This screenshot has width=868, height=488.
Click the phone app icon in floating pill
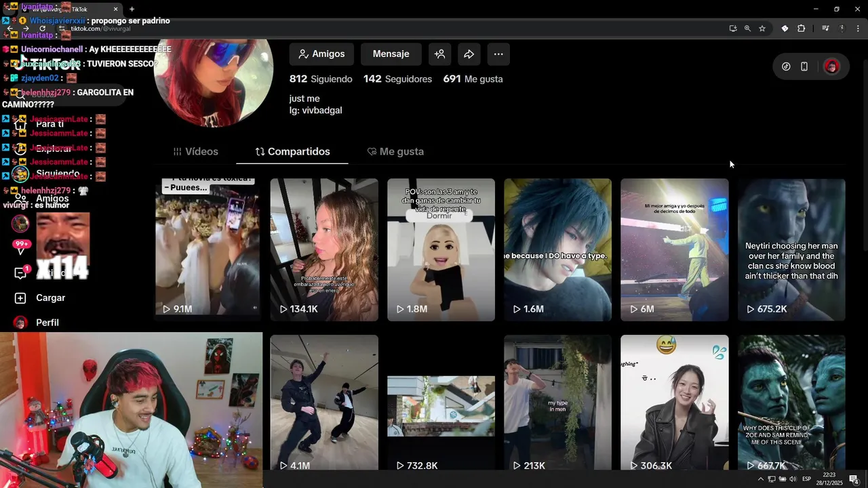point(804,66)
